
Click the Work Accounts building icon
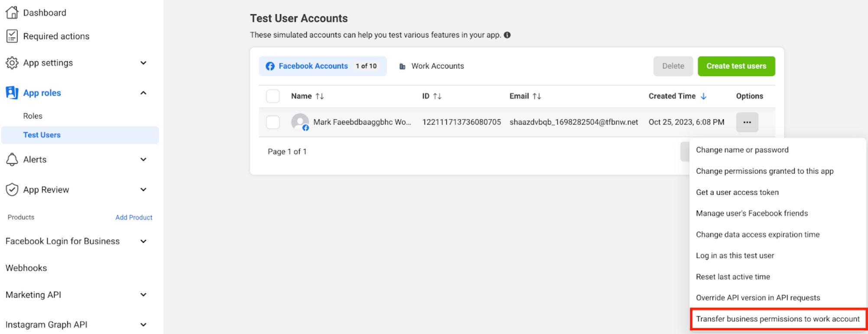coord(402,66)
